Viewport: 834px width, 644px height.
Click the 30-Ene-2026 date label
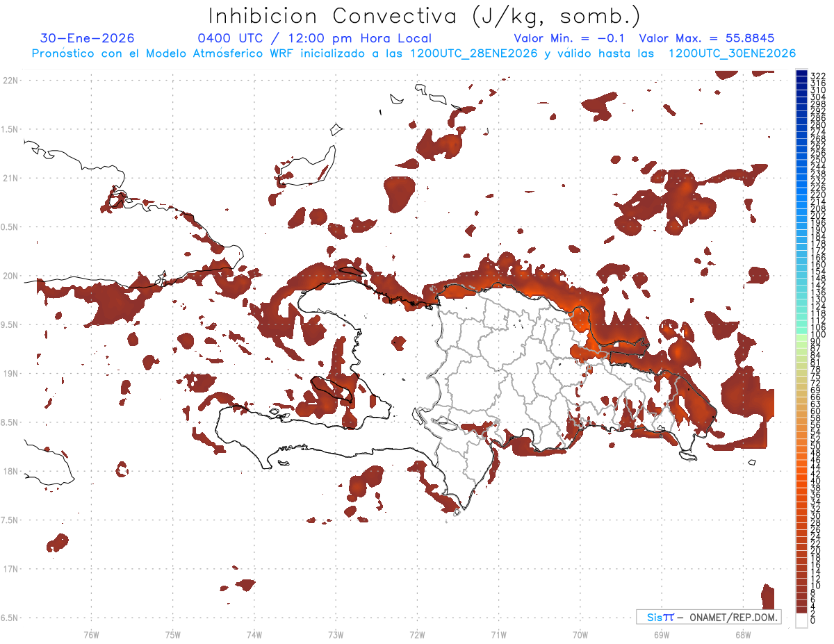coord(88,39)
